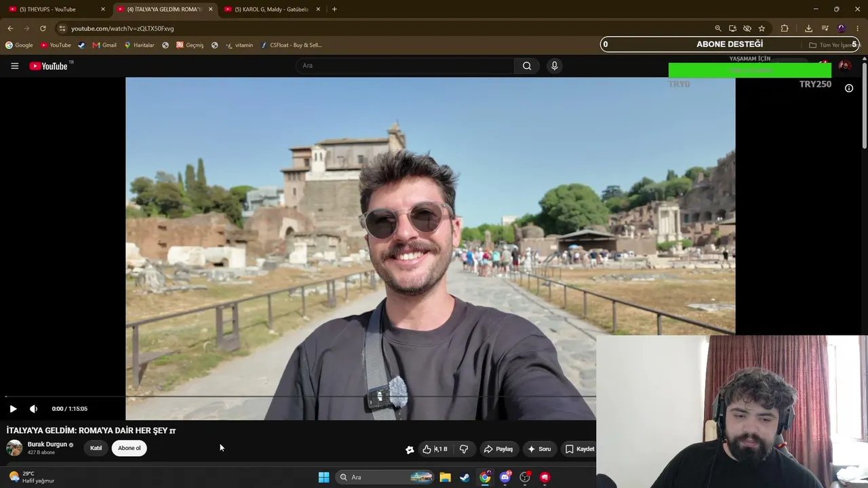Click the YouTube search magnifier button
This screenshot has width=868, height=488.
(x=527, y=66)
